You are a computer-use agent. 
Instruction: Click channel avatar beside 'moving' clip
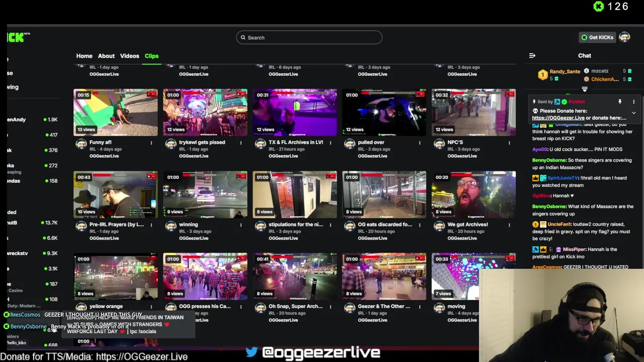pos(439,308)
